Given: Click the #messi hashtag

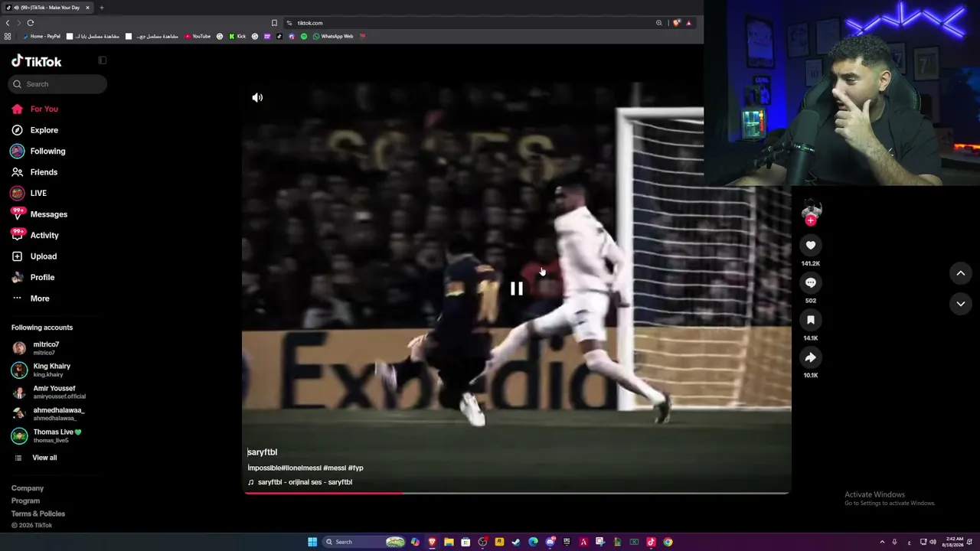Looking at the screenshot, I should point(335,468).
